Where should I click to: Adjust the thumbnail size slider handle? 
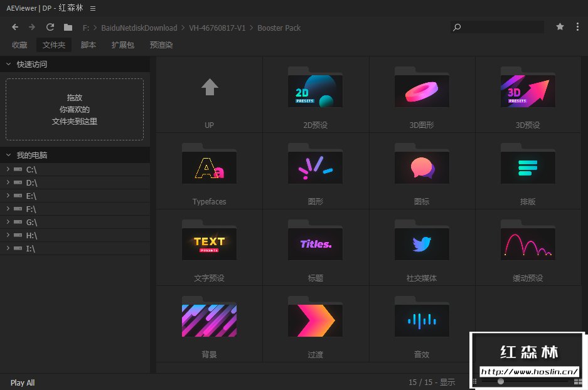coord(501,381)
